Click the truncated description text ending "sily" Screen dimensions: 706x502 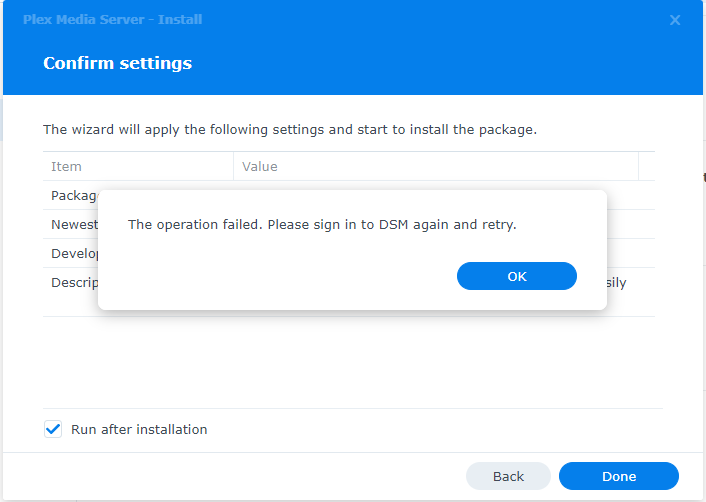617,282
